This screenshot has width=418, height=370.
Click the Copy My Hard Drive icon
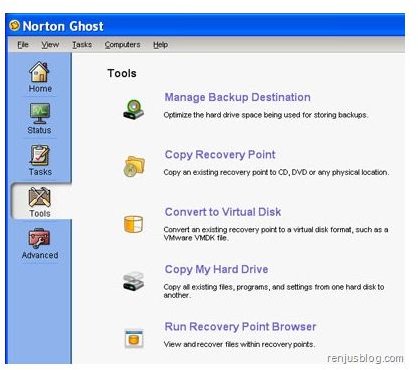tap(133, 281)
